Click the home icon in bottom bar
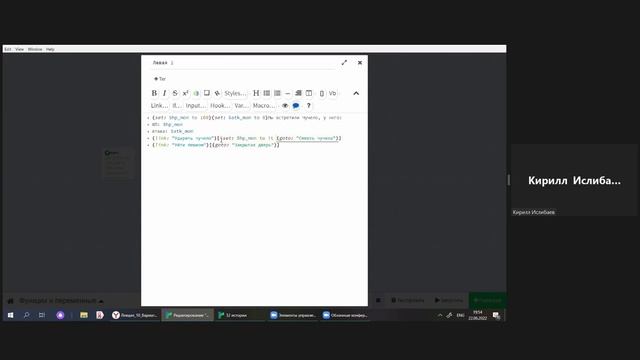Viewport: 640px width, 360px height. pyautogui.click(x=11, y=300)
